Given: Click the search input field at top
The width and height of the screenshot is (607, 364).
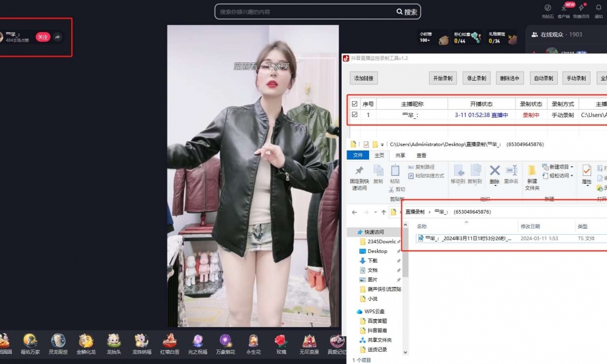Looking at the screenshot, I should click(303, 12).
